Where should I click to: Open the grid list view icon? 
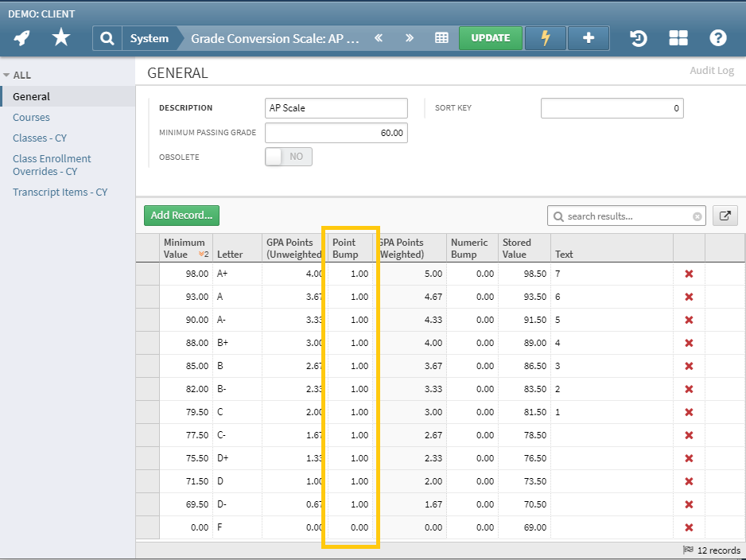441,38
